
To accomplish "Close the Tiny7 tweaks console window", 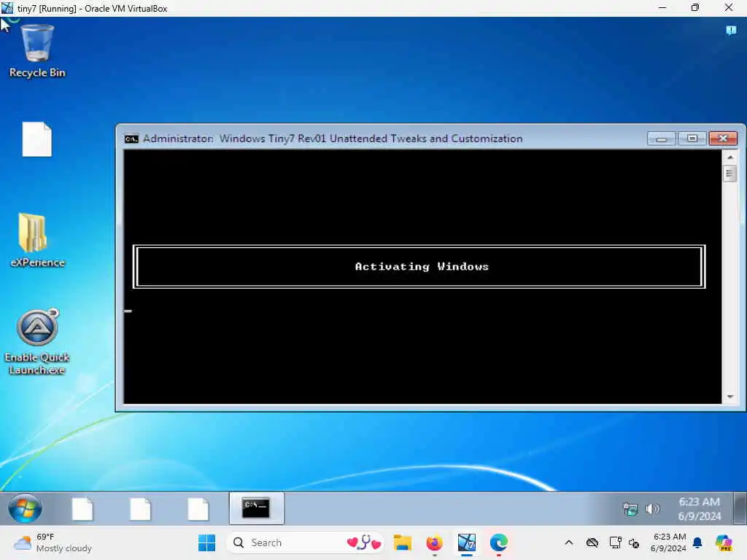I will pyautogui.click(x=723, y=139).
